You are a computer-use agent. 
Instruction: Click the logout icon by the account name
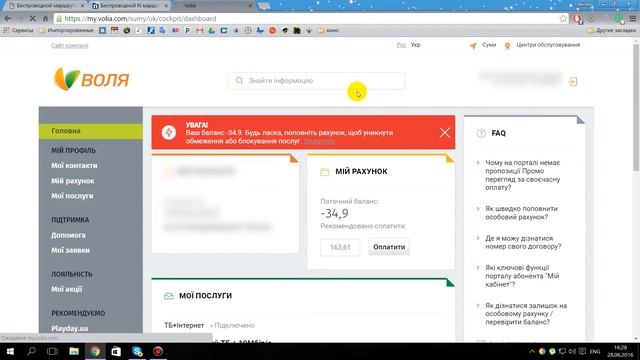pyautogui.click(x=573, y=82)
